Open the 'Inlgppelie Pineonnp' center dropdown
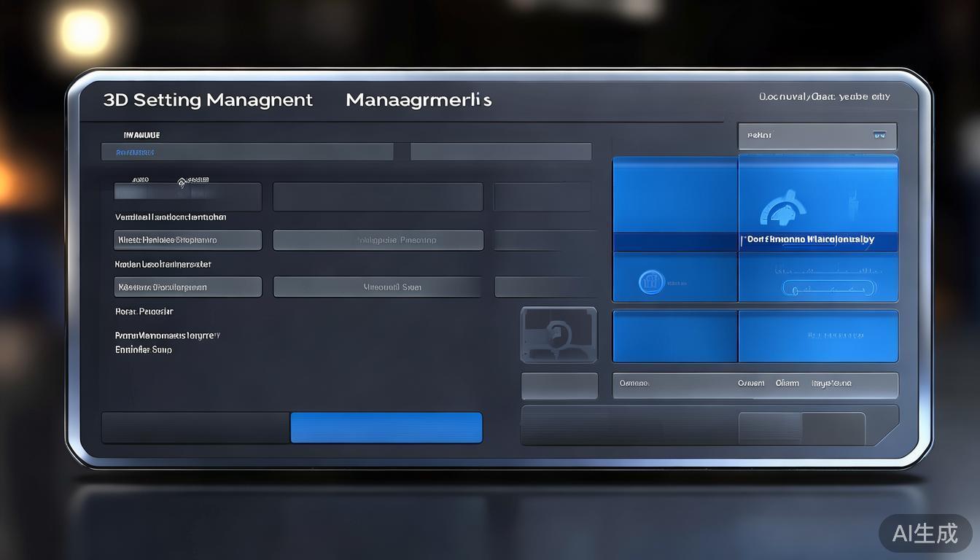The height and width of the screenshot is (560, 980). click(378, 240)
